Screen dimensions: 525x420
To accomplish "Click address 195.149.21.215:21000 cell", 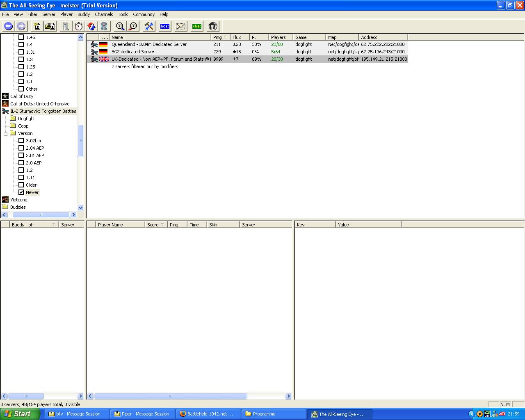I will tap(384, 59).
